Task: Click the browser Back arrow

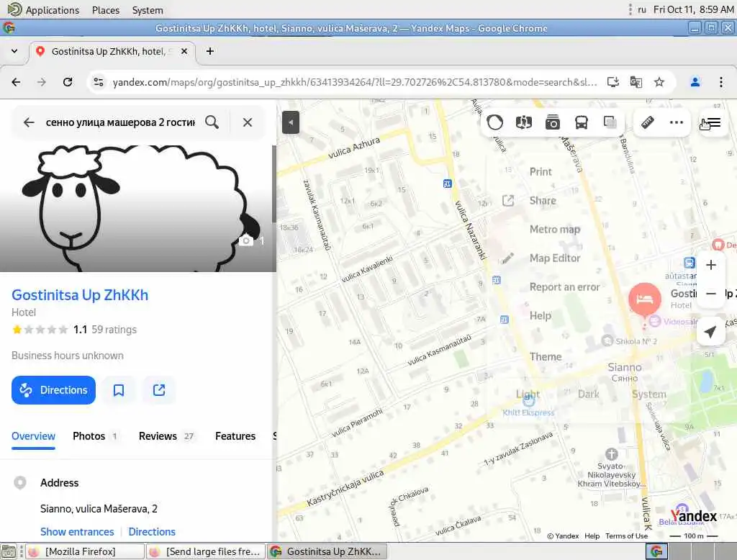Action: 16,82
